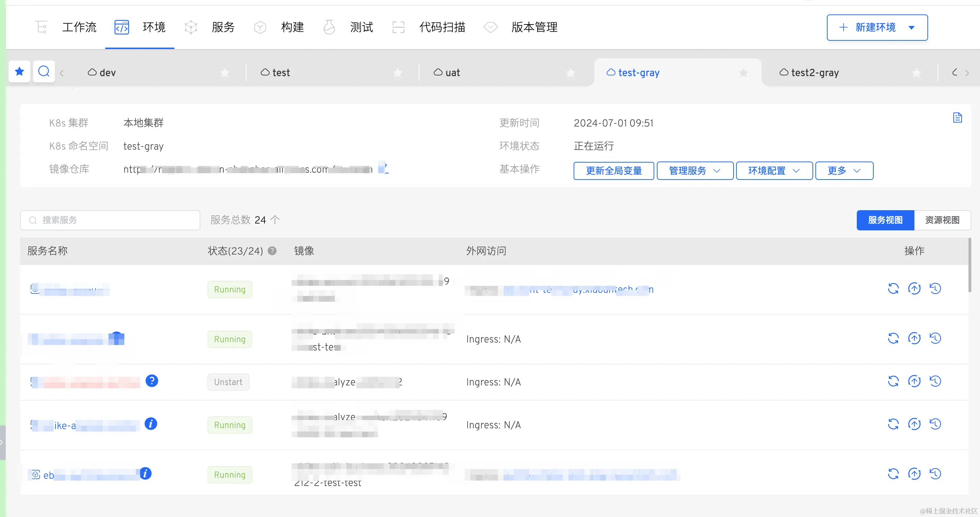The width and height of the screenshot is (980, 517).
Task: Click the document icon in environment info panel
Action: click(957, 118)
